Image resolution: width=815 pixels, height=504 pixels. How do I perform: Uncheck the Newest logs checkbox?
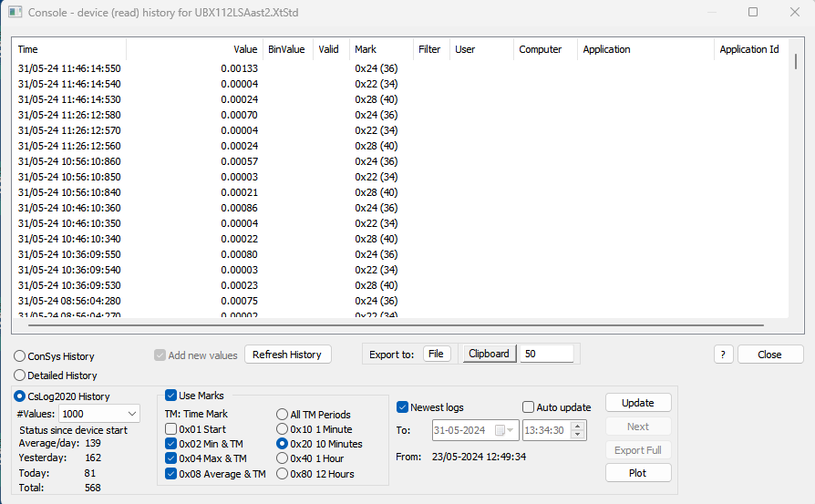tap(403, 407)
